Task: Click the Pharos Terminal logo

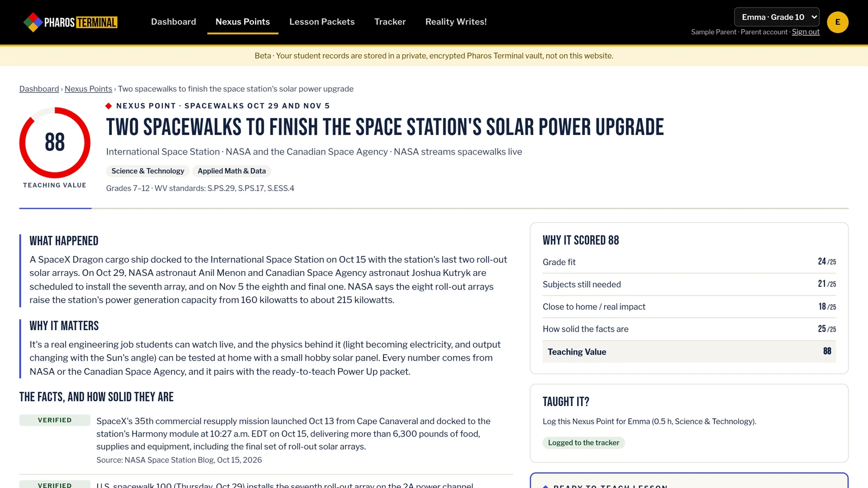Action: (71, 22)
